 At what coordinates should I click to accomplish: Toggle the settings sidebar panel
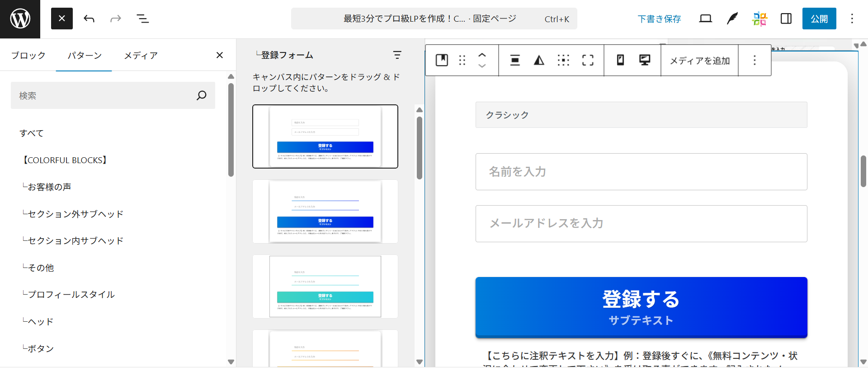[x=786, y=19]
